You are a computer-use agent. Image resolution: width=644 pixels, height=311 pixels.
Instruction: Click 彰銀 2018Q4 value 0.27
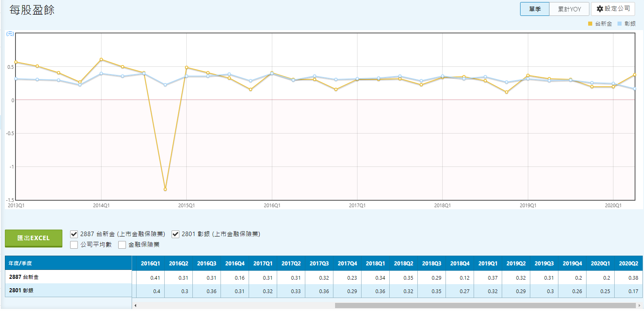pos(464,291)
